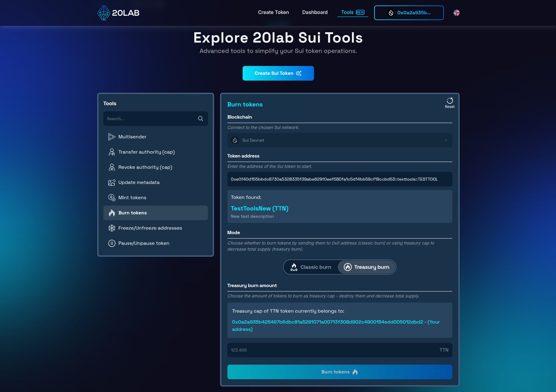556x392 pixels.
Task: Click the 'Treasury burn amount' section label
Action: pyautogui.click(x=252, y=285)
